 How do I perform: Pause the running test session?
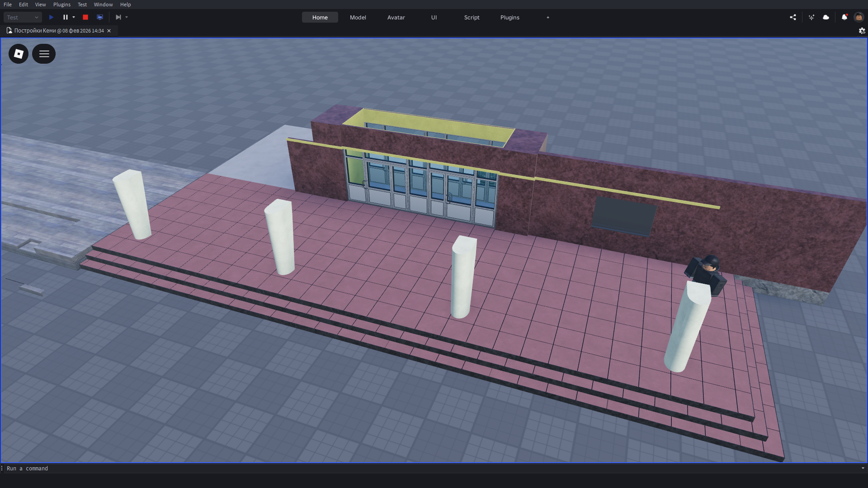pyautogui.click(x=65, y=17)
